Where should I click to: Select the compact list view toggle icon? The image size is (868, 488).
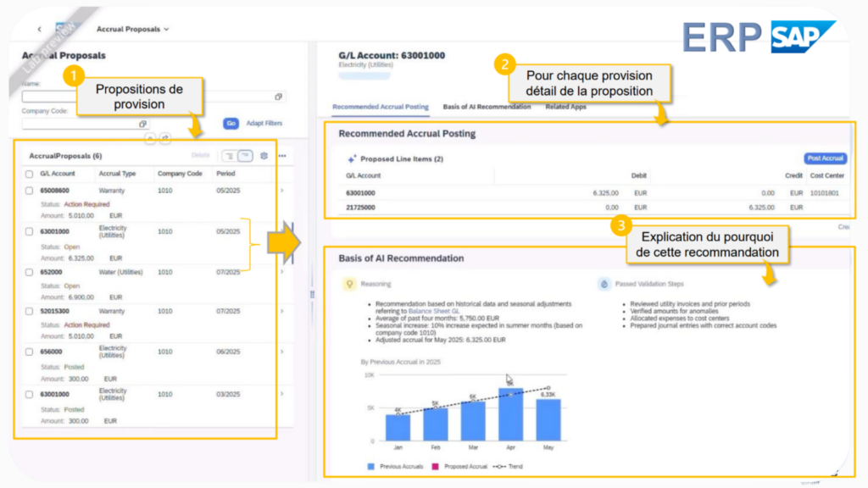click(x=247, y=156)
